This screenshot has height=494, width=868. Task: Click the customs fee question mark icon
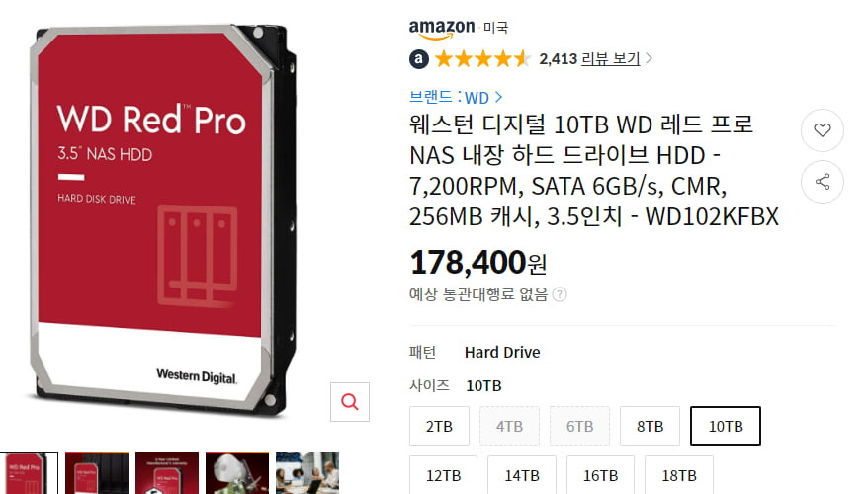click(560, 294)
